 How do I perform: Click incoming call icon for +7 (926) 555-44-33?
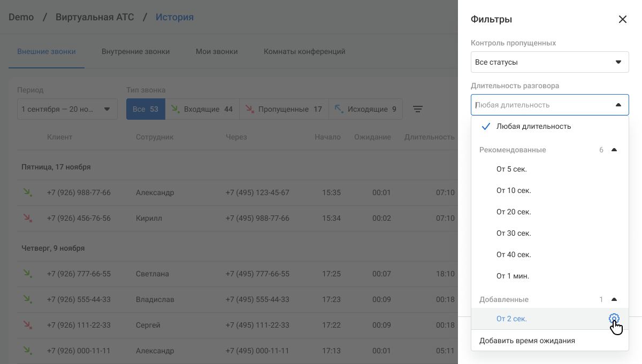[x=27, y=299]
